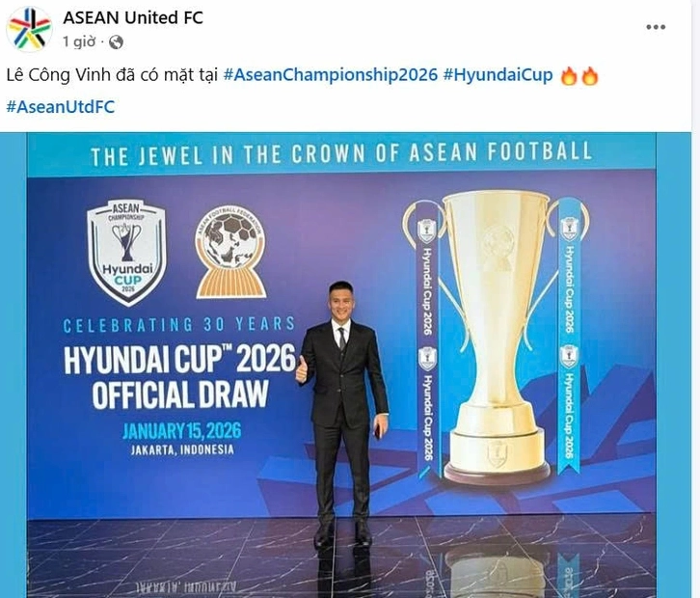This screenshot has width=700, height=598.
Task: Click the ASEAN Football Federation globe emblem
Action: [230, 253]
